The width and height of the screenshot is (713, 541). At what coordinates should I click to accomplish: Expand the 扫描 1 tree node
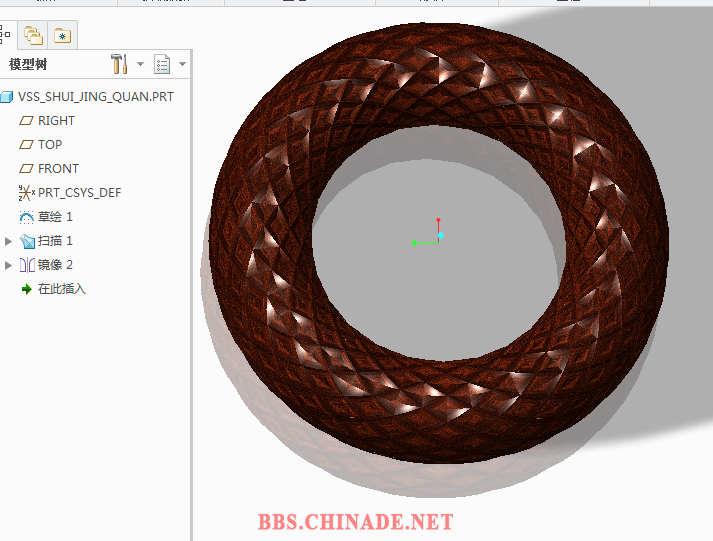[10, 241]
